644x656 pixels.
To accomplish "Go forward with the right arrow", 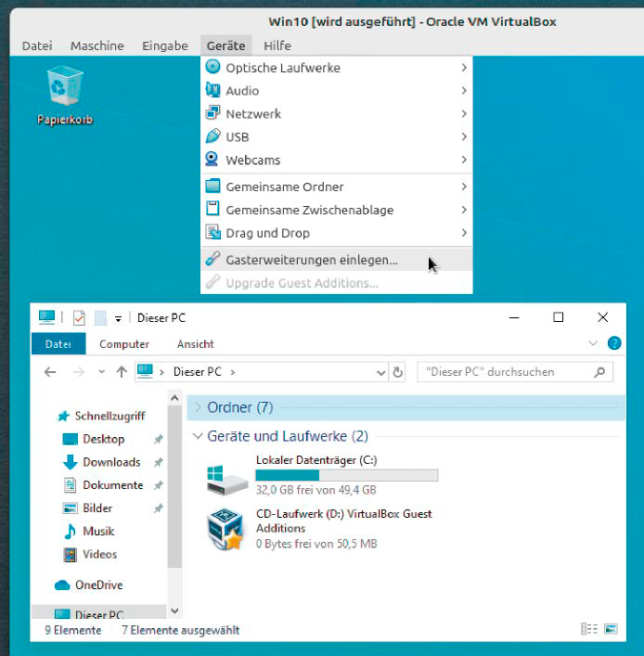I will tap(79, 371).
